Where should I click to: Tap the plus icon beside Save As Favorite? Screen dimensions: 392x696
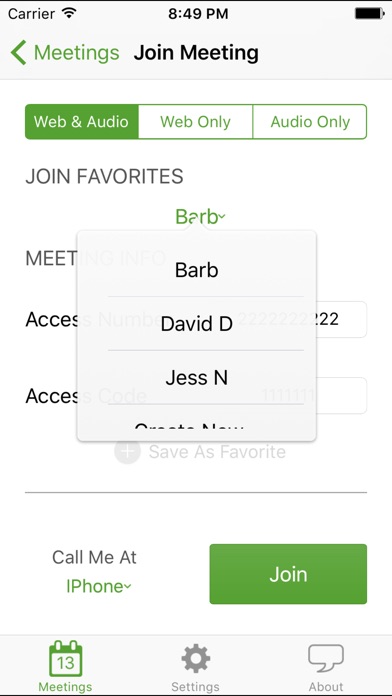(x=127, y=451)
